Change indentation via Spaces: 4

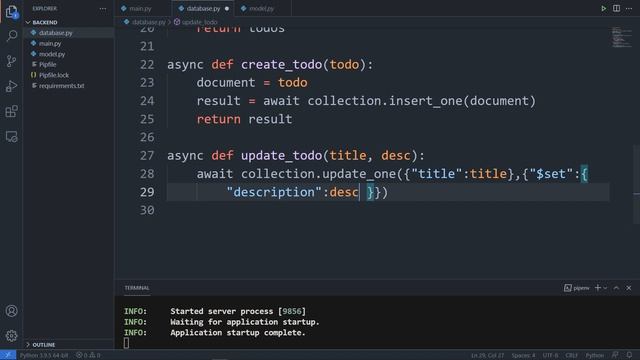(523, 355)
